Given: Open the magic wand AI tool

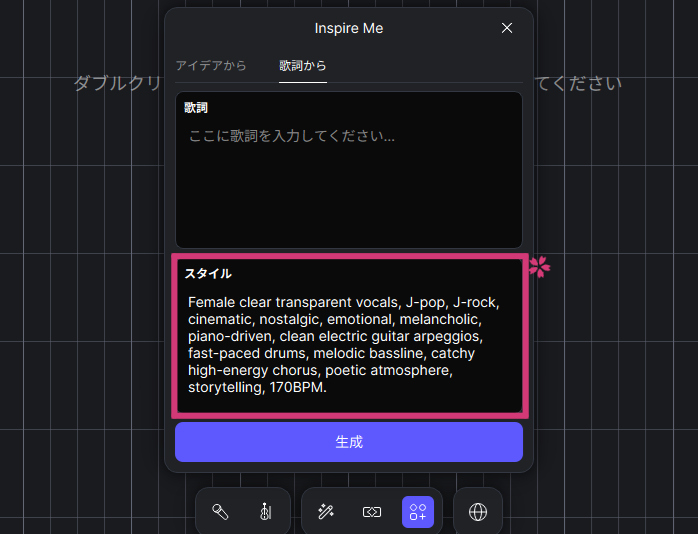Looking at the screenshot, I should (325, 512).
